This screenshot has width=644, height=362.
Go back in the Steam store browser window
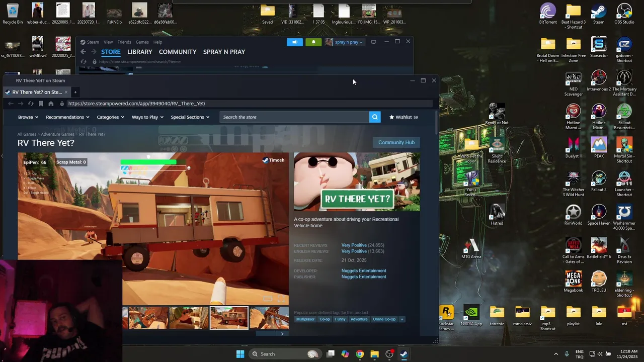pos(11,104)
